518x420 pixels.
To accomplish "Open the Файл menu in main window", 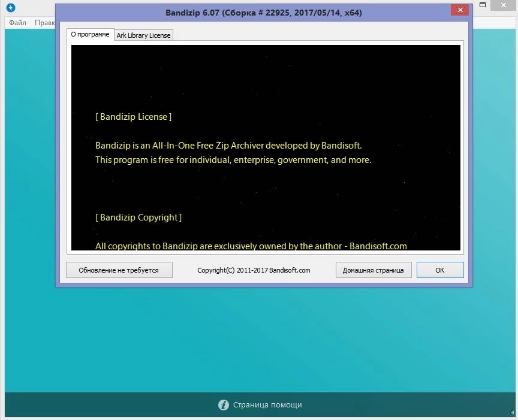I will (17, 22).
